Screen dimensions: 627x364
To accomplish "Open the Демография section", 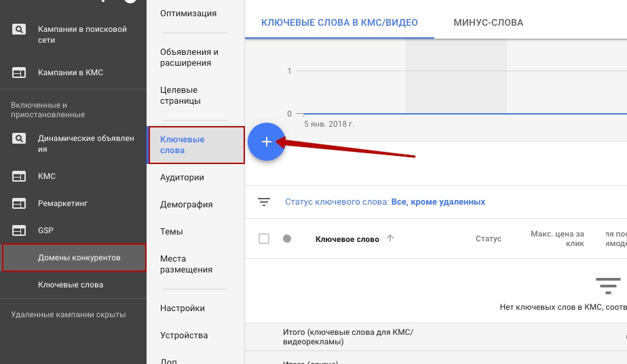I will coord(187,204).
